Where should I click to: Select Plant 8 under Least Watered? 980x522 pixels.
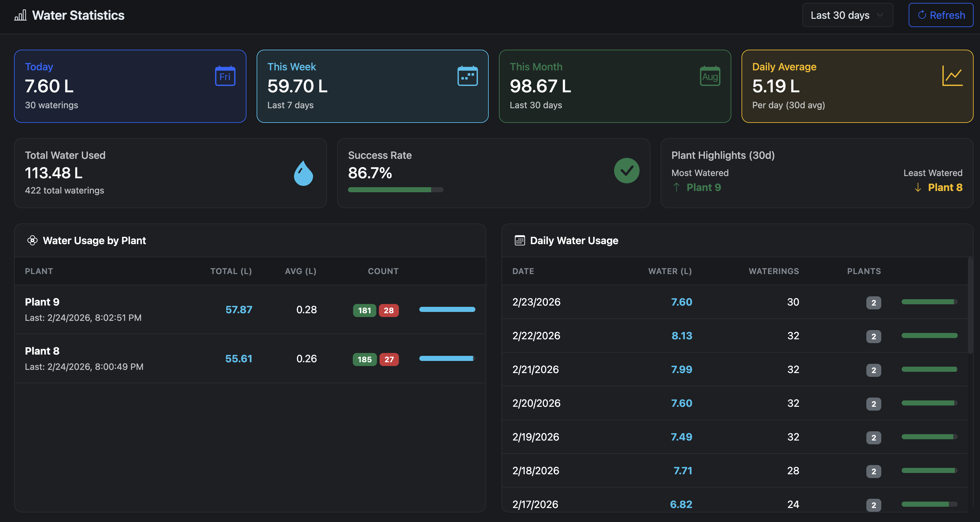click(945, 187)
